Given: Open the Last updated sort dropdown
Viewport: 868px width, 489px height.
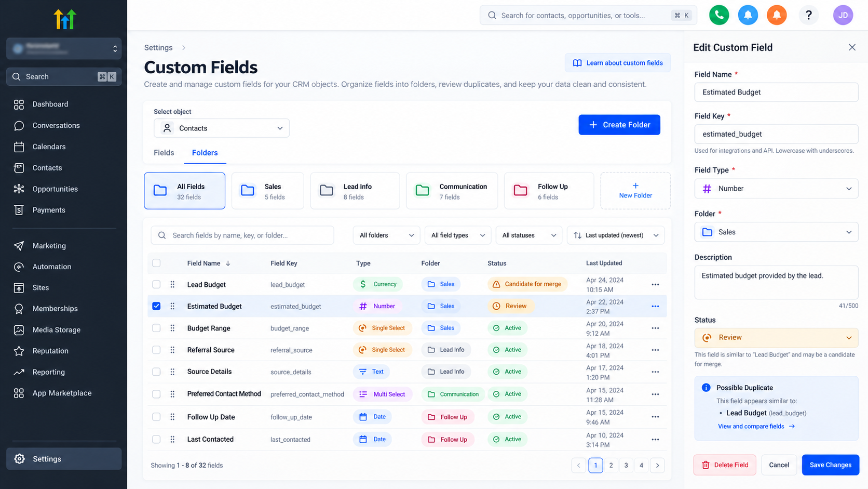Looking at the screenshot, I should [x=616, y=235].
